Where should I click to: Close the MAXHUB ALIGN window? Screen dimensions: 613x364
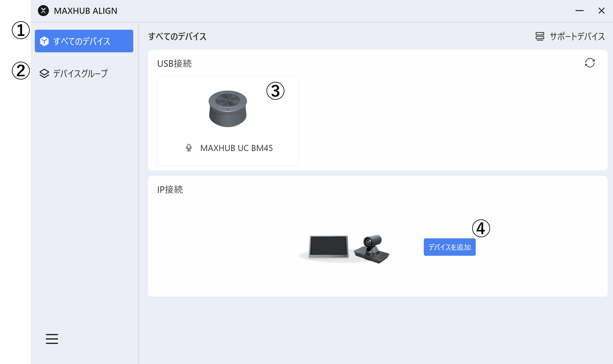point(601,11)
